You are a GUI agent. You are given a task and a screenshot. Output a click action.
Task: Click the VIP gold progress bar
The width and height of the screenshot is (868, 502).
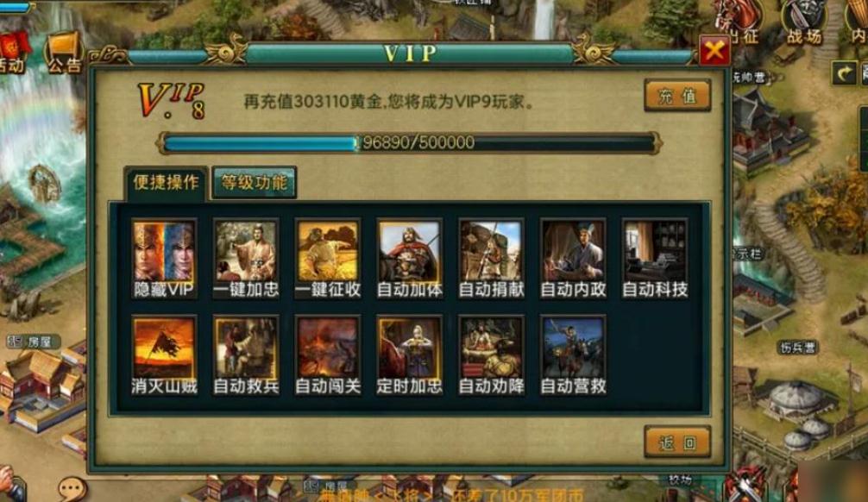tap(410, 143)
